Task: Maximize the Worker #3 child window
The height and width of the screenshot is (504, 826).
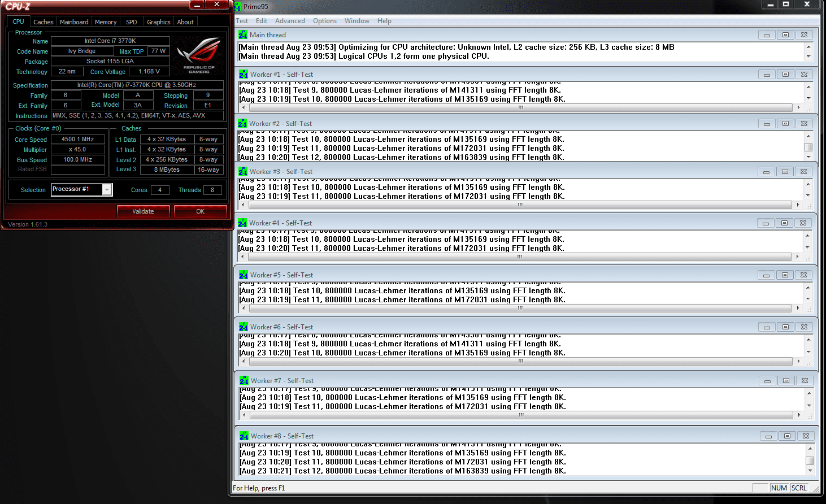Action: tap(785, 172)
